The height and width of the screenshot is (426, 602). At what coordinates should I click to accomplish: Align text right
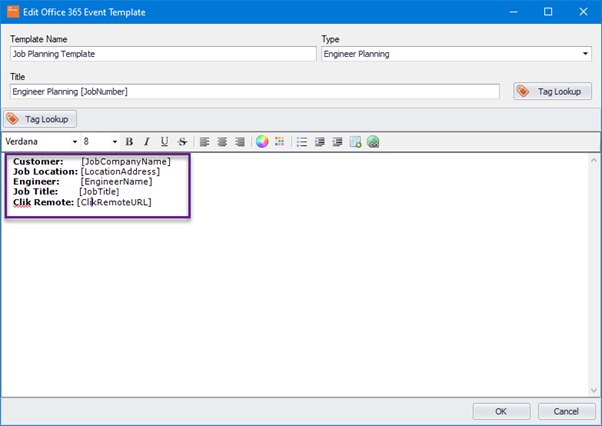(x=240, y=142)
